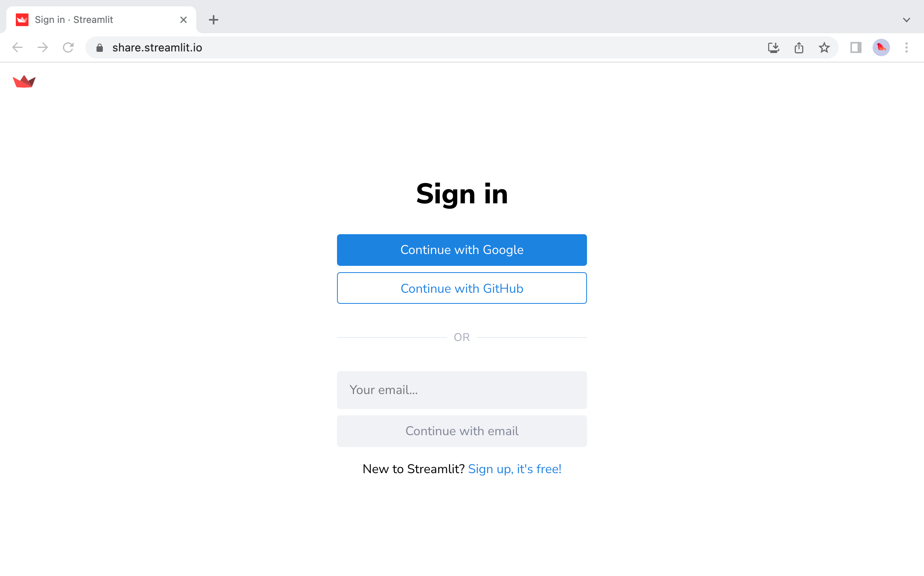This screenshot has height=576, width=924.
Task: Click the email input field
Action: [x=462, y=390]
